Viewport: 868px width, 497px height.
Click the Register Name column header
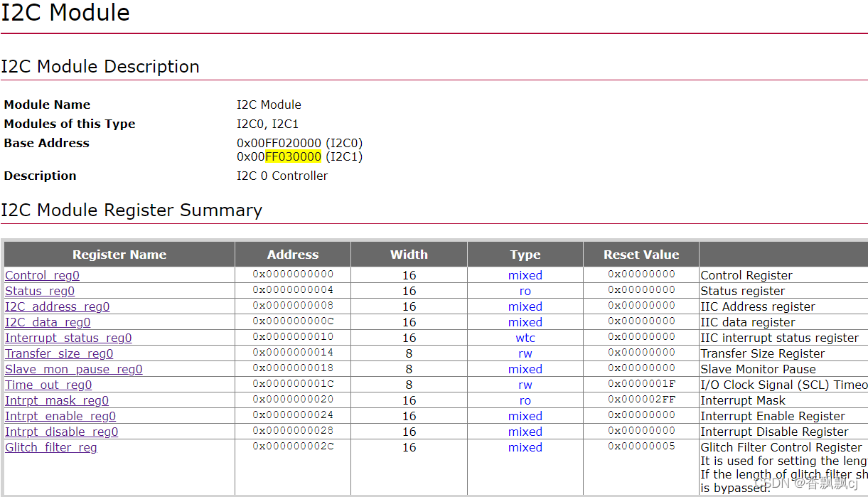pyautogui.click(x=119, y=255)
